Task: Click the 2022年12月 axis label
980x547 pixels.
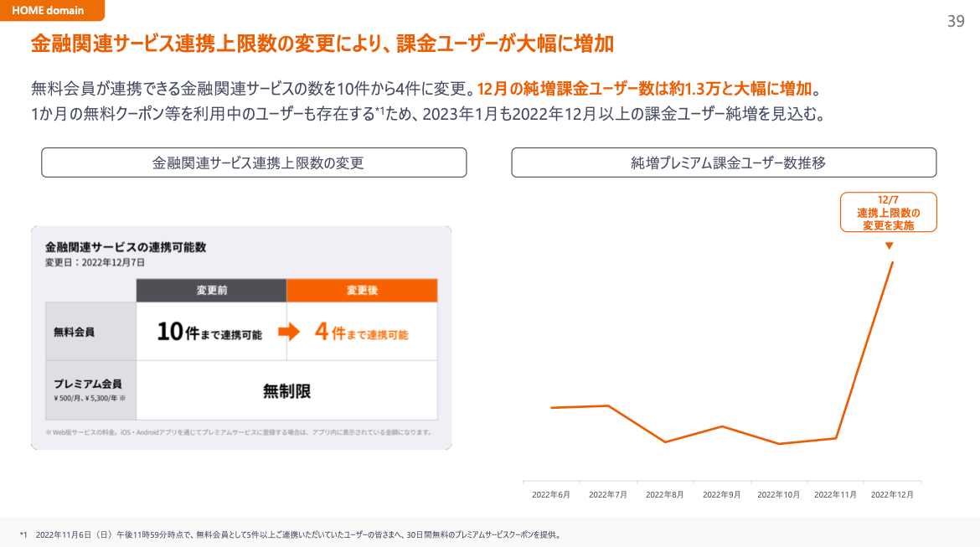Action: click(x=892, y=494)
